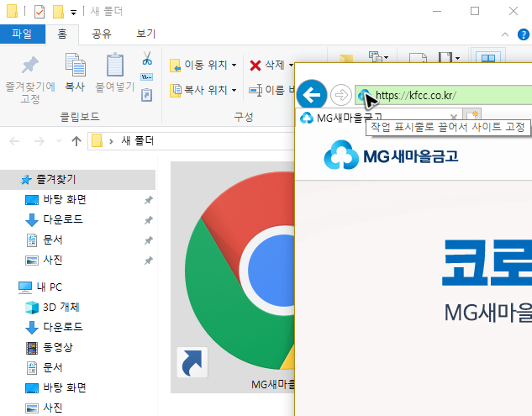Click the Cut scissors icon
This screenshot has height=416, width=532.
(147, 58)
